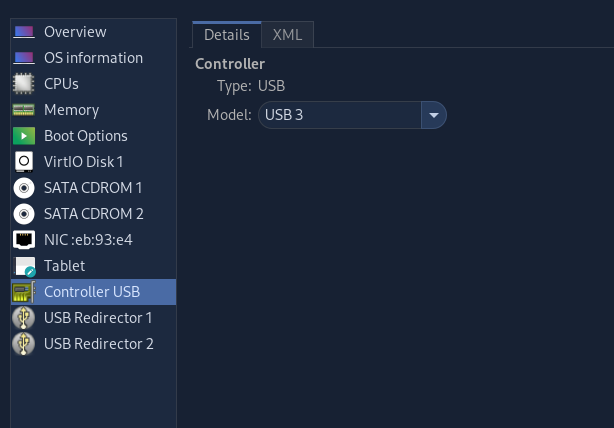This screenshot has height=428, width=614.
Task: Click the SATA CDROM 1 disc icon
Action: pos(24,188)
